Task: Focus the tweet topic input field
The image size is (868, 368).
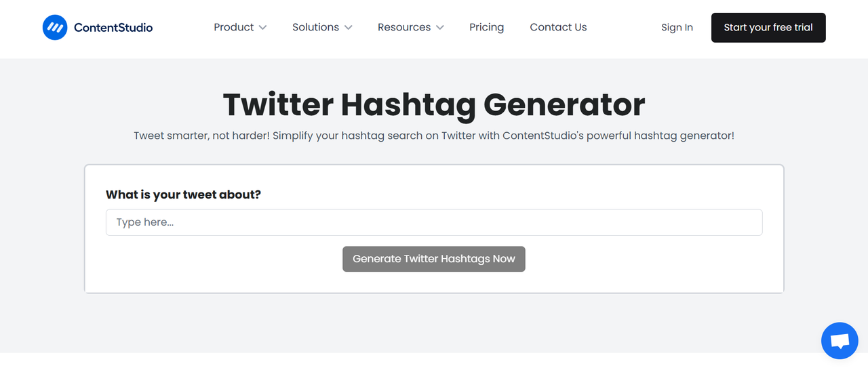Action: point(434,222)
